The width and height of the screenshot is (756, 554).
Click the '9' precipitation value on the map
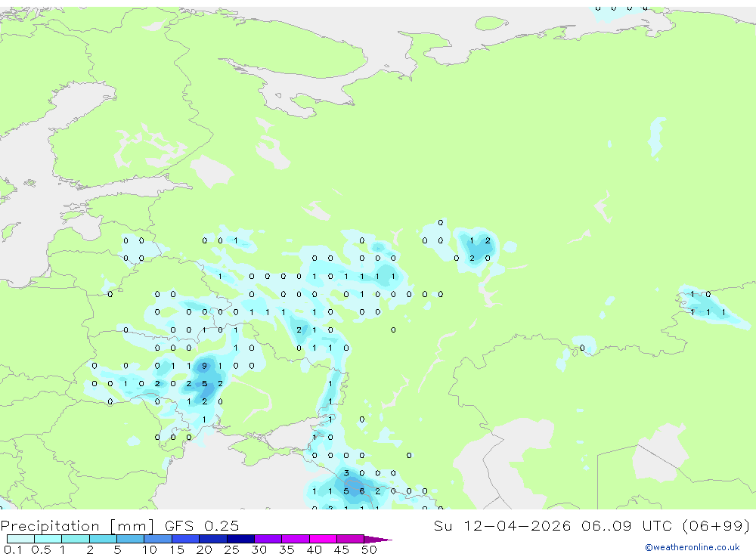204,366
